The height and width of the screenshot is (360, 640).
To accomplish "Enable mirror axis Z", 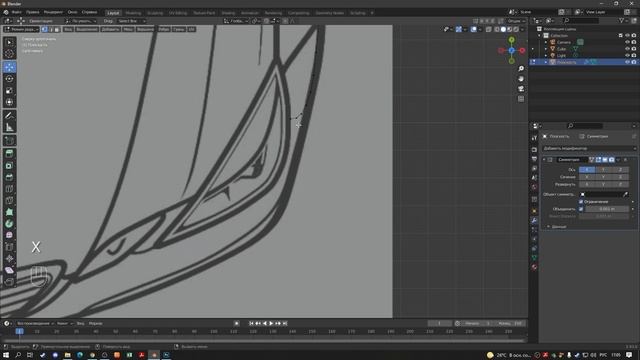I will pos(620,169).
